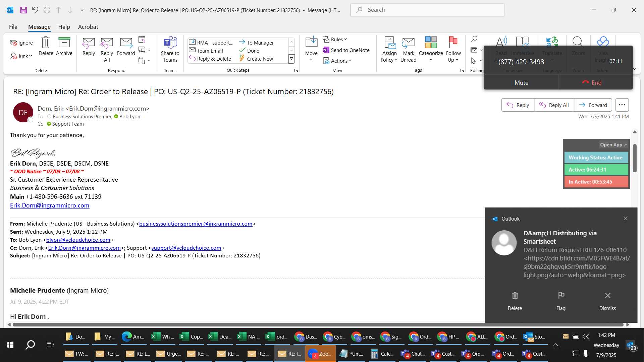Expand the Rules dropdown
This screenshot has height=362, width=644.
tap(335, 39)
